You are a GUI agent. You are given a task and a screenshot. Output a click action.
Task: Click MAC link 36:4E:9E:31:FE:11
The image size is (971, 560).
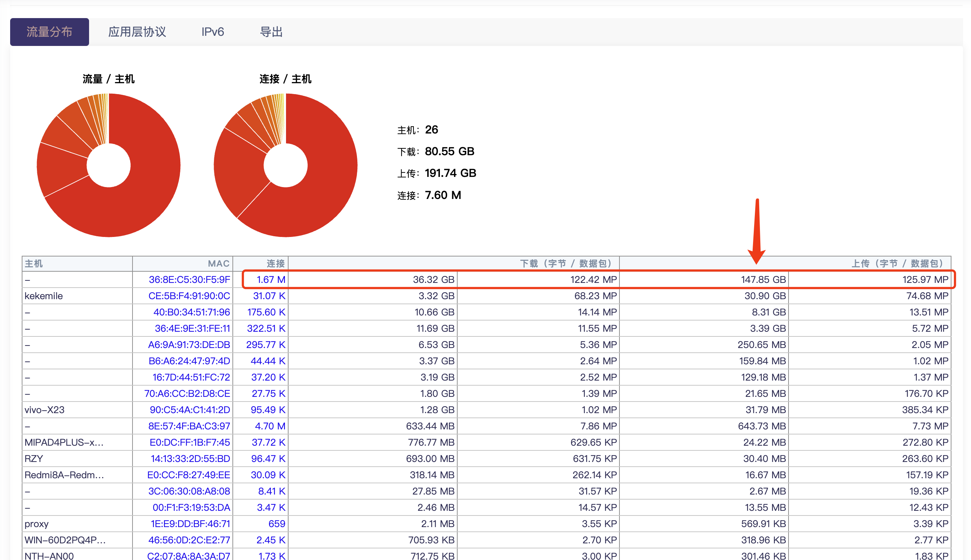point(193,328)
